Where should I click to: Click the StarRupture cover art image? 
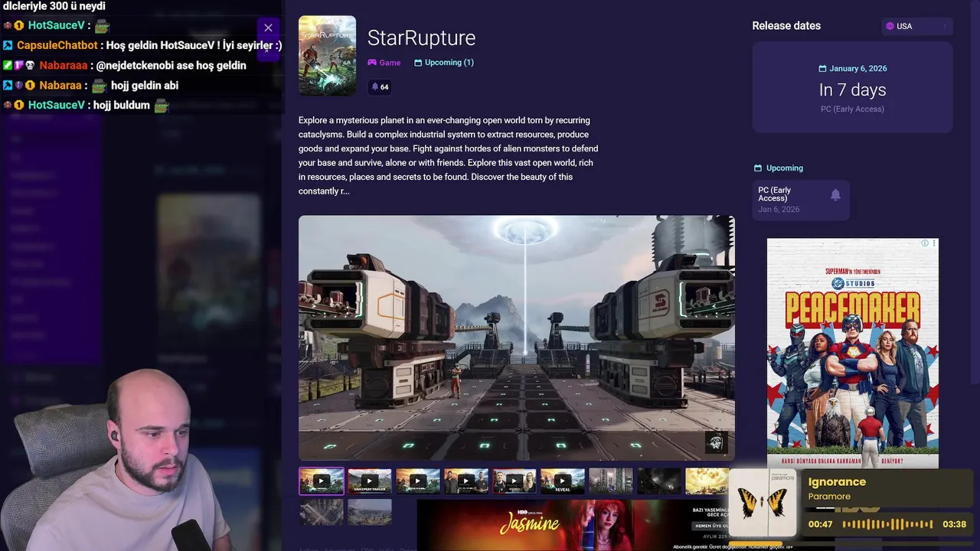point(327,56)
